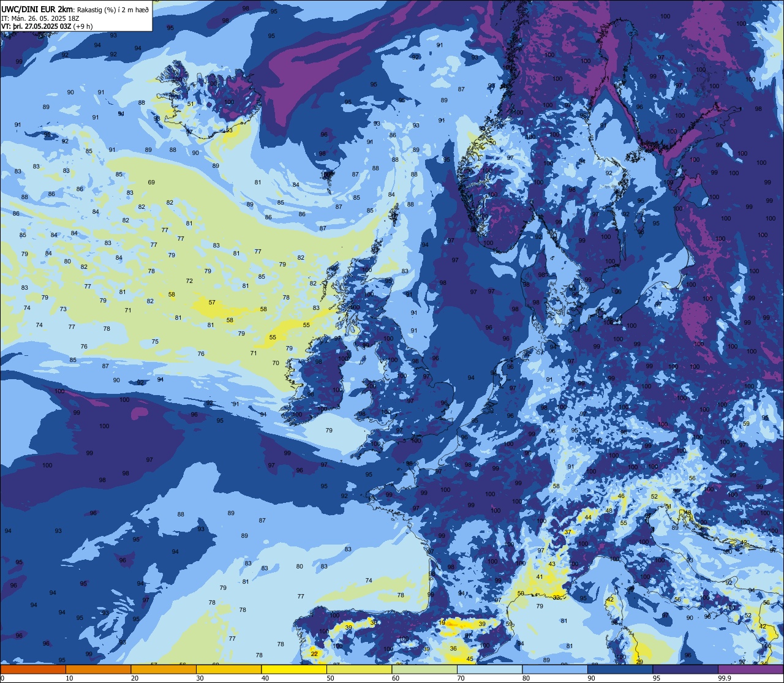Click the humidity value '41' in southern France

click(540, 577)
